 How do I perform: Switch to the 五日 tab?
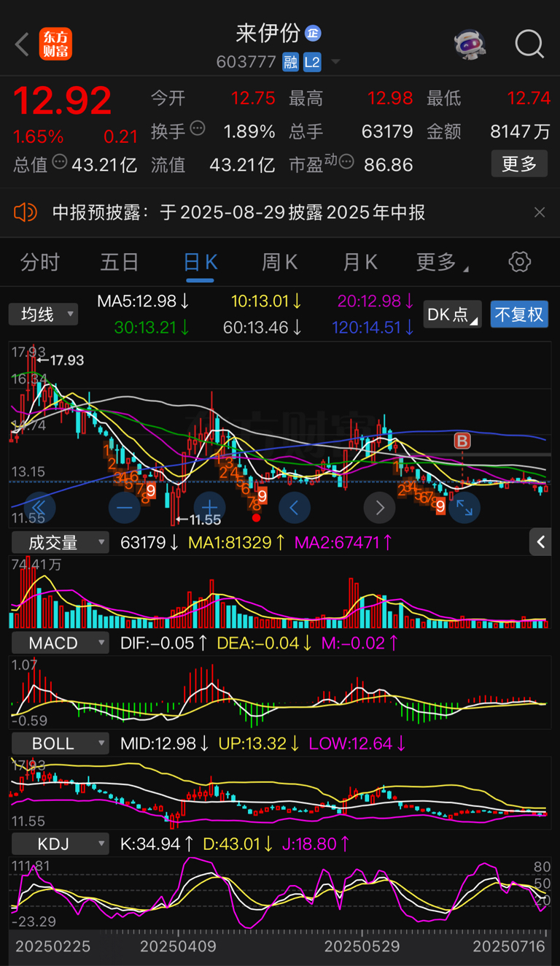click(120, 262)
